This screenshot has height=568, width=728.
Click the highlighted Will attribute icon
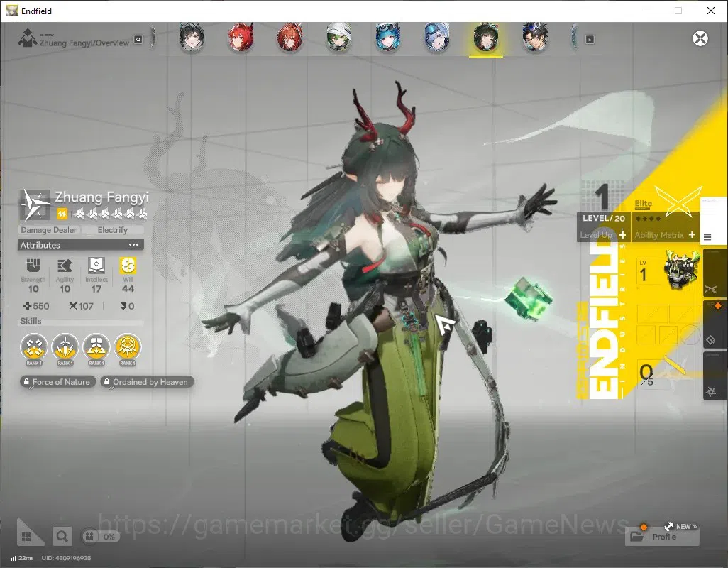click(128, 266)
